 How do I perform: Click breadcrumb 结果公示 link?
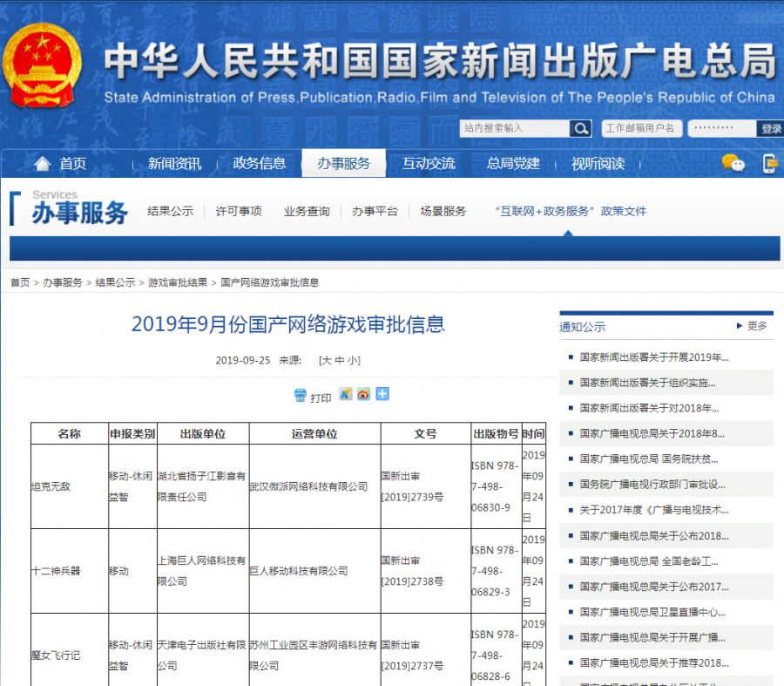(x=115, y=282)
